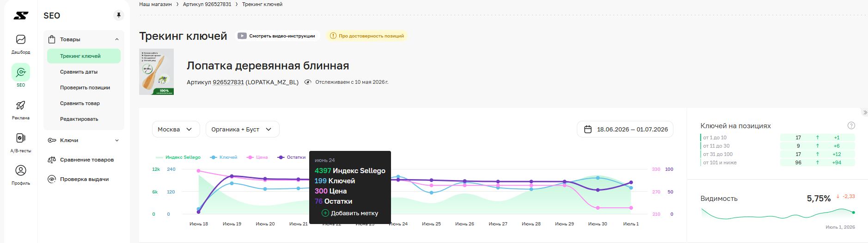
Task: Click Добавить метку in the chart tooltip
Action: pyautogui.click(x=350, y=213)
